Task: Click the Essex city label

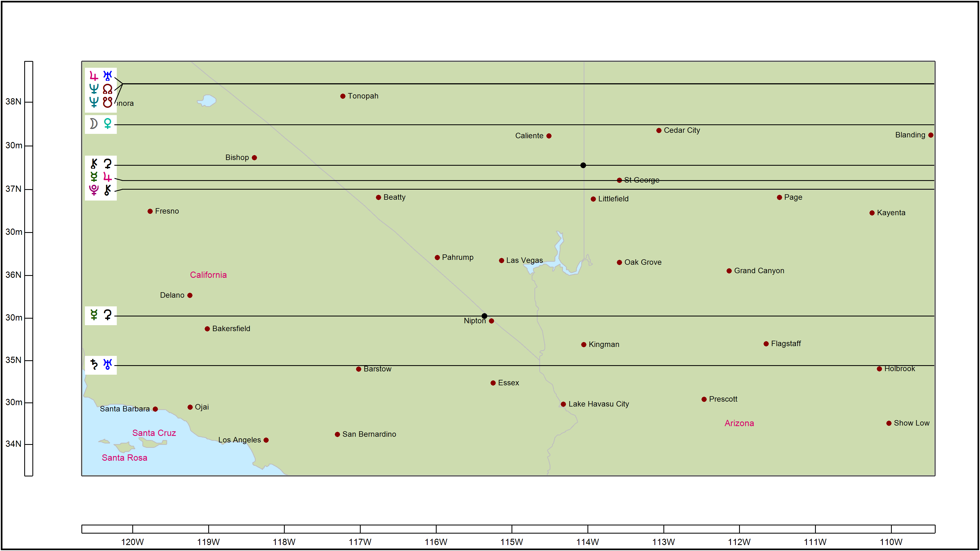Action: pos(509,383)
